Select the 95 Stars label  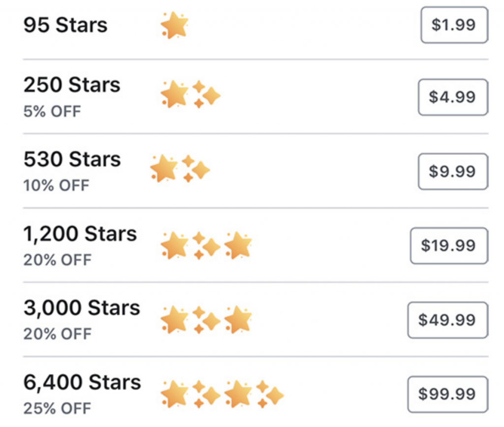65,25
